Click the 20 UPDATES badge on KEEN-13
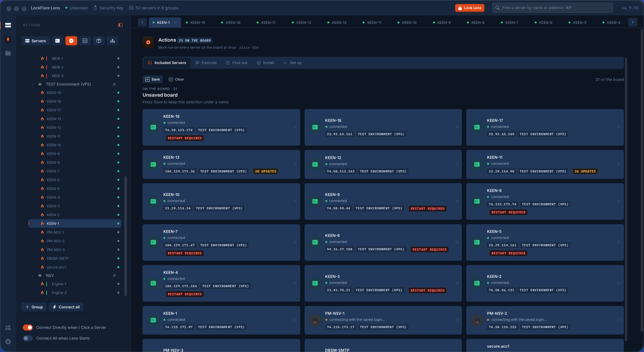The image size is (644, 352). (266, 171)
